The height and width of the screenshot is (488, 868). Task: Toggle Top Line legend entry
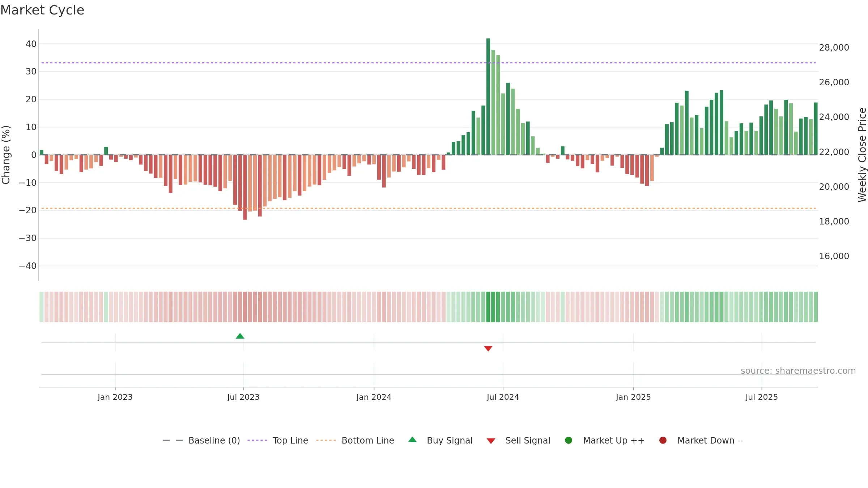point(278,440)
